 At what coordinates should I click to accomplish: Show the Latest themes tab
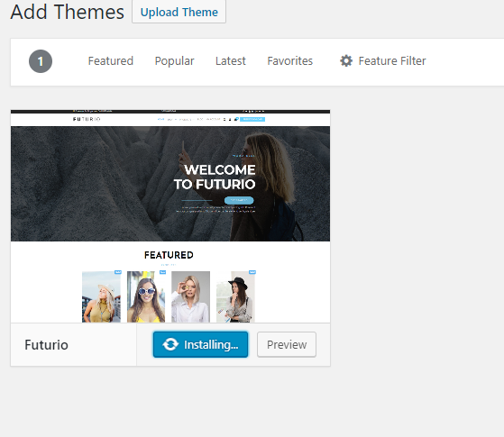tap(231, 60)
